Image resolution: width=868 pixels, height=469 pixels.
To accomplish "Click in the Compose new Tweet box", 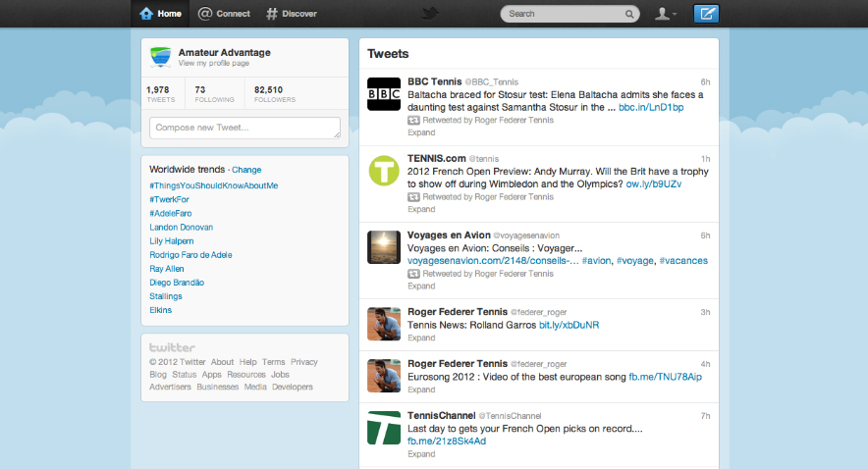I will [x=244, y=128].
